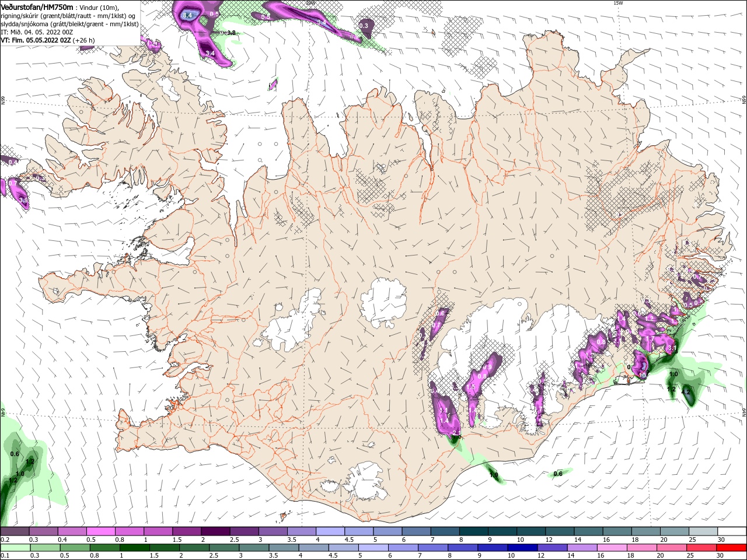Choose the dark teal 8 snow scale swatch

click(x=474, y=531)
